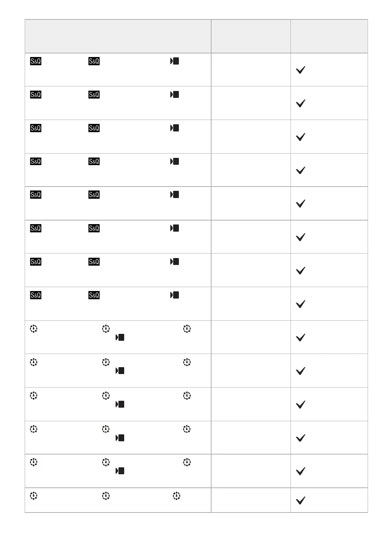Select the play-stop icon in the third S&Q row

[x=175, y=128]
